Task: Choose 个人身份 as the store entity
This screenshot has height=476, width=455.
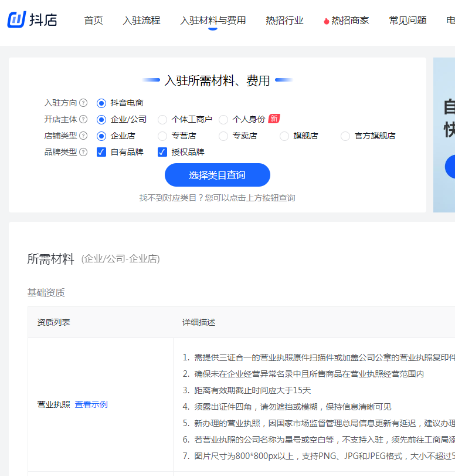Action: click(223, 120)
